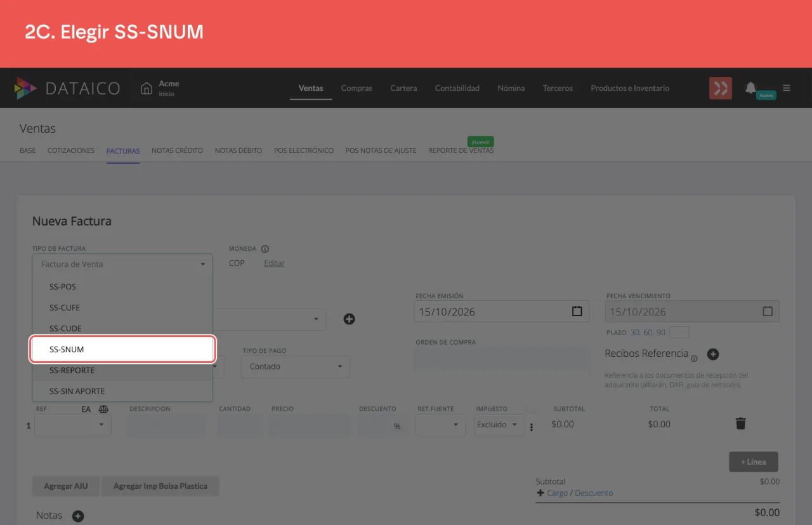This screenshot has height=525, width=812.
Task: Set plazo to 30 days
Action: tap(635, 333)
